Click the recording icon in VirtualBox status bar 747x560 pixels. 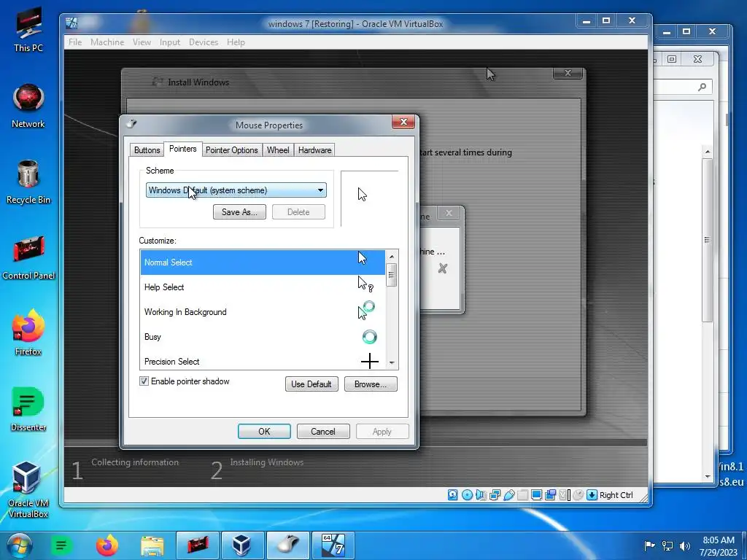click(x=550, y=495)
